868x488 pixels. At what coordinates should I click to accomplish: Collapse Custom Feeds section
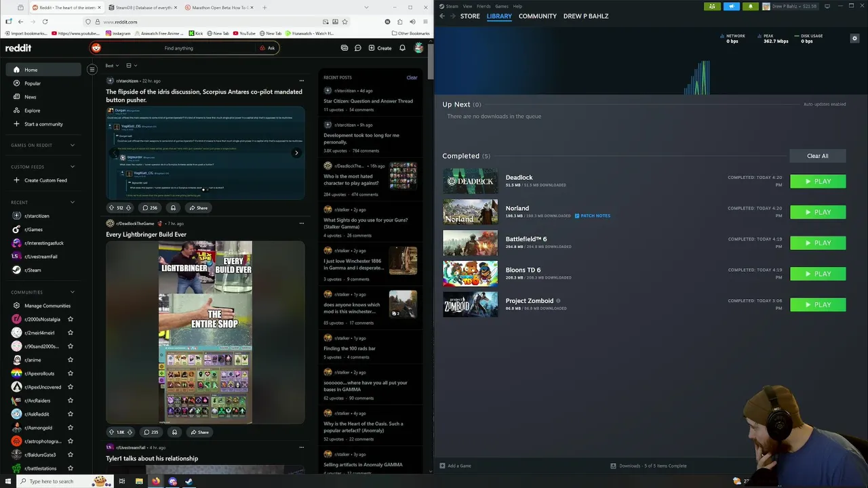pyautogui.click(x=73, y=167)
